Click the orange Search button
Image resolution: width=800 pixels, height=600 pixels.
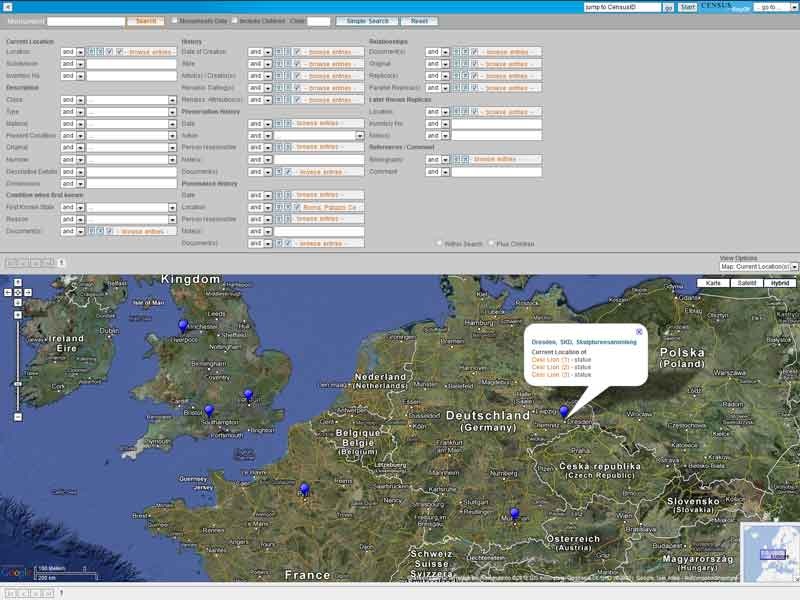coord(145,21)
